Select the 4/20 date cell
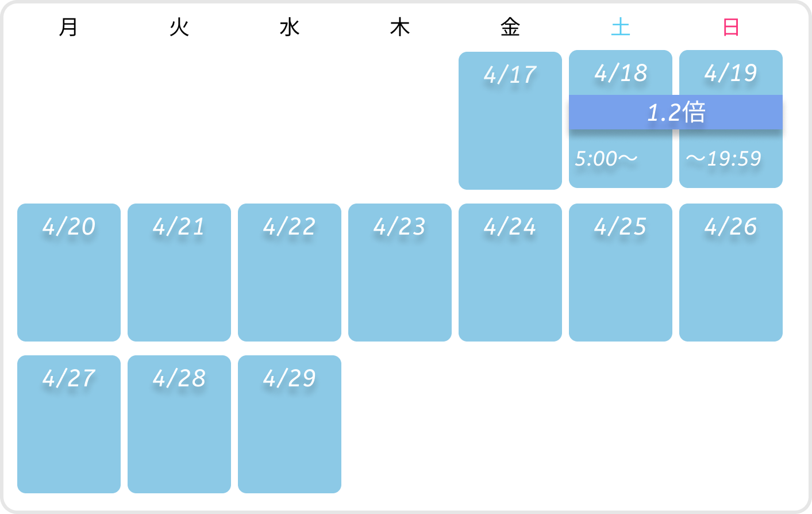 coord(69,273)
